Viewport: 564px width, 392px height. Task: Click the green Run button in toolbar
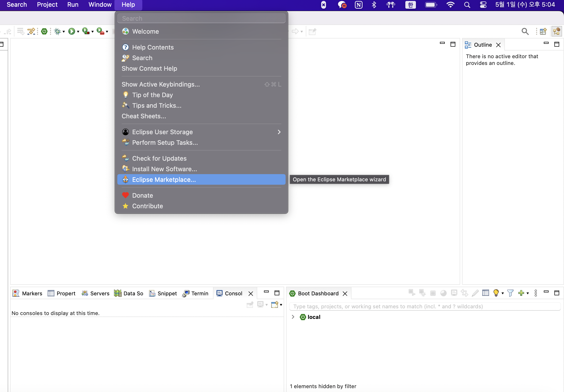(x=71, y=32)
